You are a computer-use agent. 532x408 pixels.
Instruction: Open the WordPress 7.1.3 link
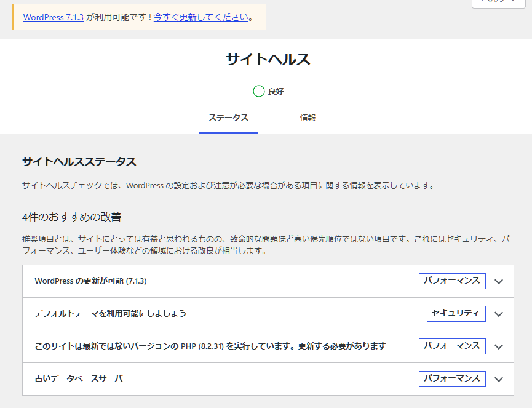(x=54, y=17)
